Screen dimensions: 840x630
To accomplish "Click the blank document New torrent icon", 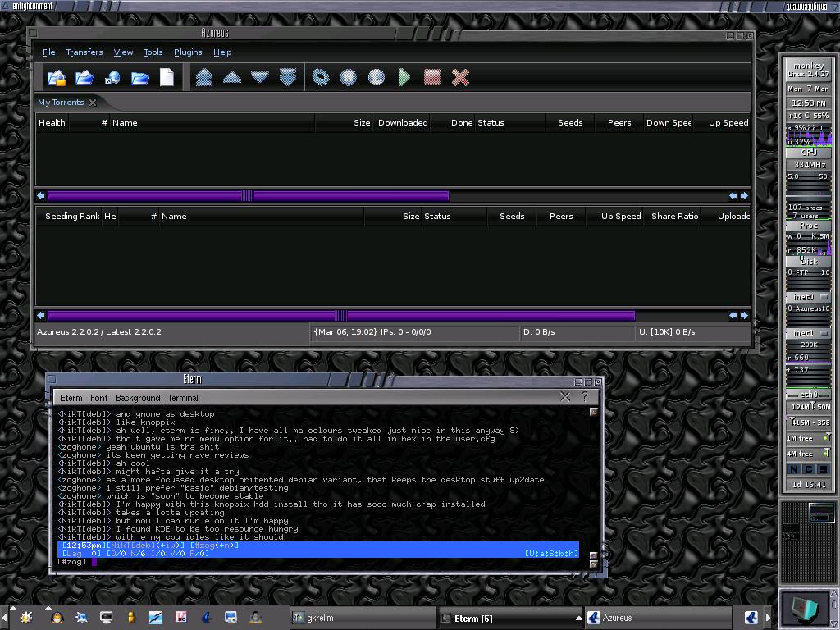I will (x=167, y=77).
